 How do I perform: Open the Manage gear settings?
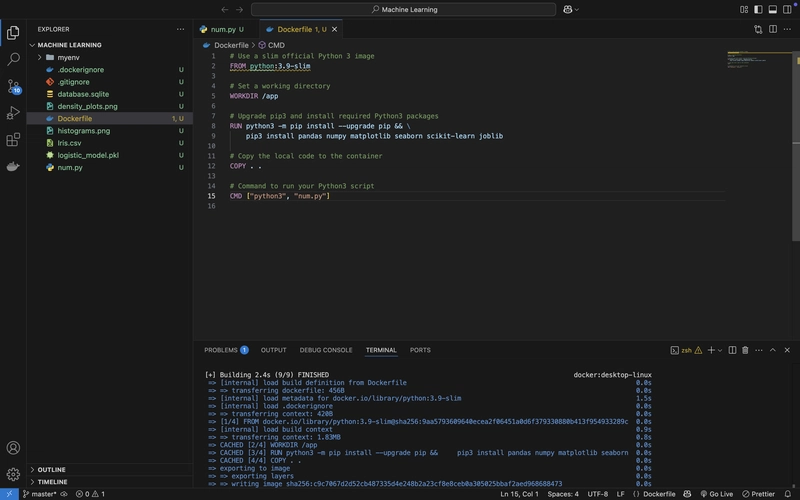tap(13, 474)
